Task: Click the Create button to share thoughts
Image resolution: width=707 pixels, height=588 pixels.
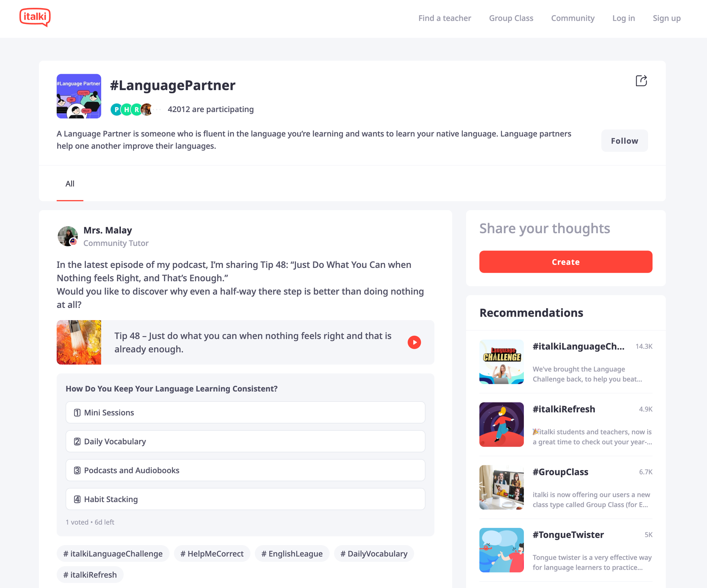Action: (565, 262)
